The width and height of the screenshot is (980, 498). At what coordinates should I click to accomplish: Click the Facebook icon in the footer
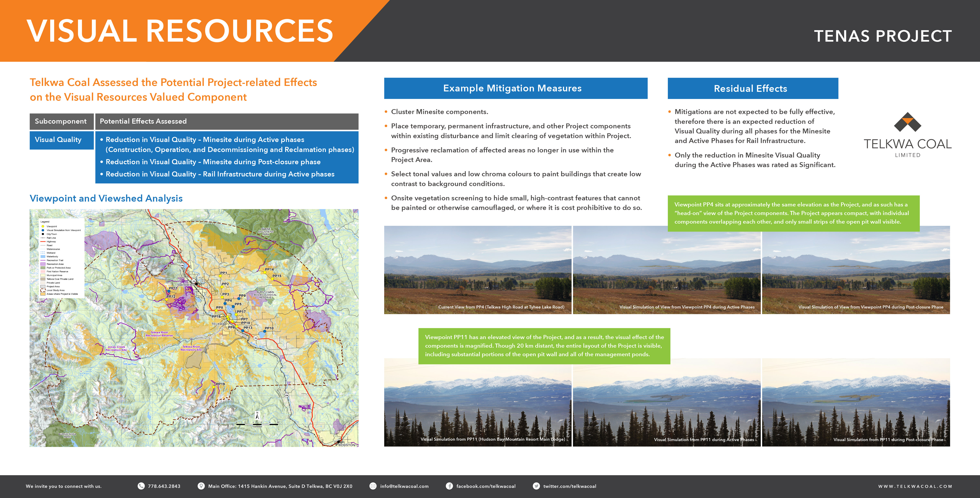point(449,486)
